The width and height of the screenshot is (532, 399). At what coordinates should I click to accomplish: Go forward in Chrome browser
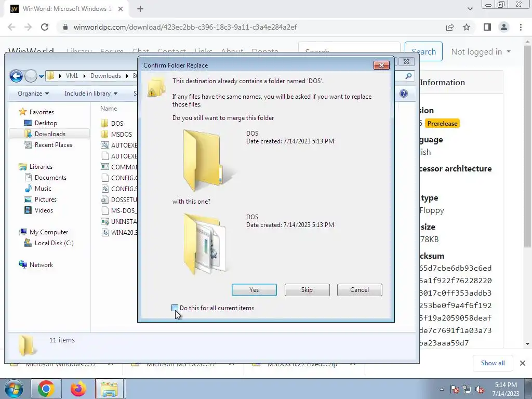(x=28, y=27)
